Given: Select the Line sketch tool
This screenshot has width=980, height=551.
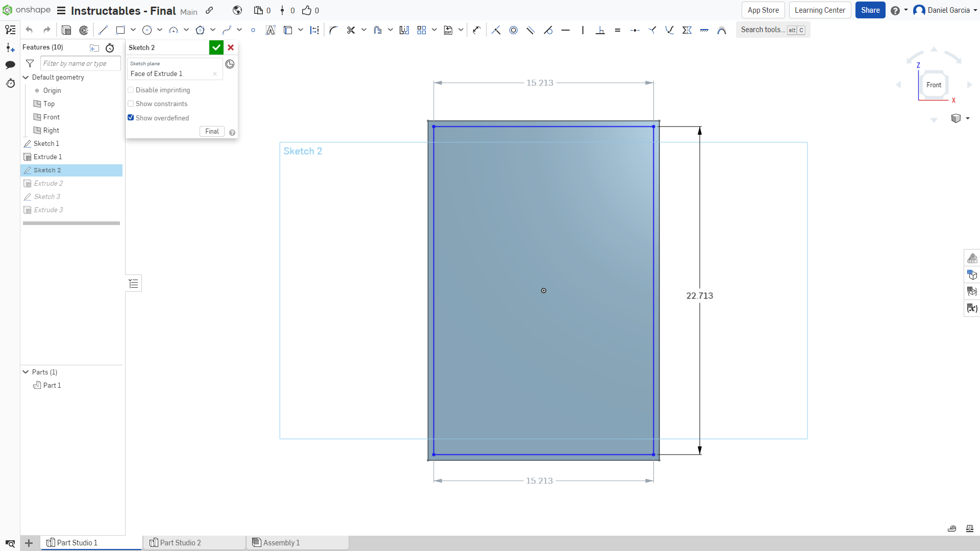Looking at the screenshot, I should (103, 30).
